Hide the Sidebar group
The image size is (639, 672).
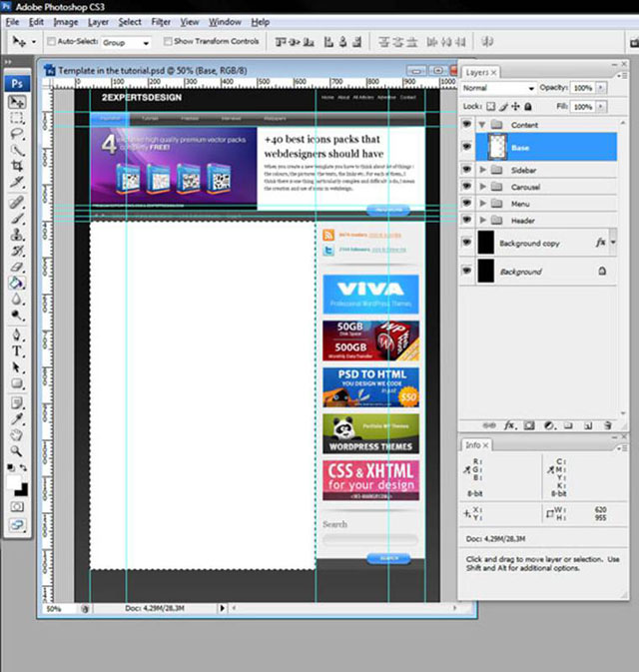[466, 170]
